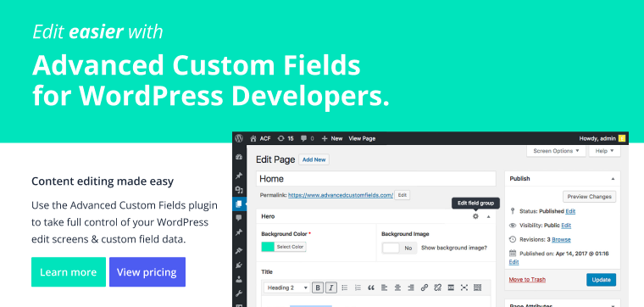Collapse the Hero field group

pos(488,216)
